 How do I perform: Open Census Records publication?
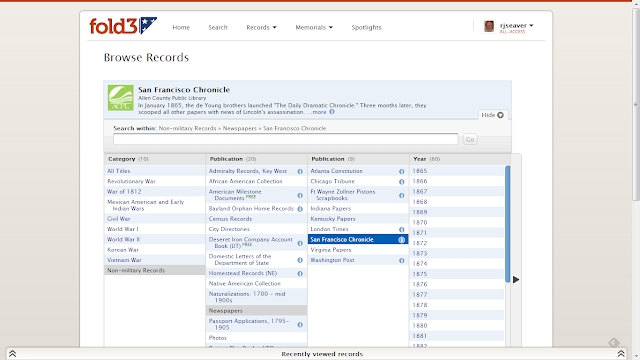click(x=256, y=219)
